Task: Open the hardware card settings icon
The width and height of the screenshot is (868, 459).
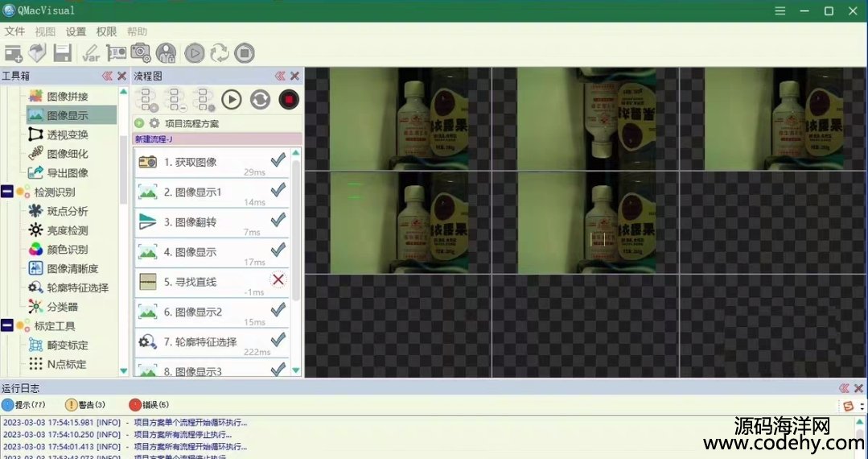Action: (x=117, y=53)
